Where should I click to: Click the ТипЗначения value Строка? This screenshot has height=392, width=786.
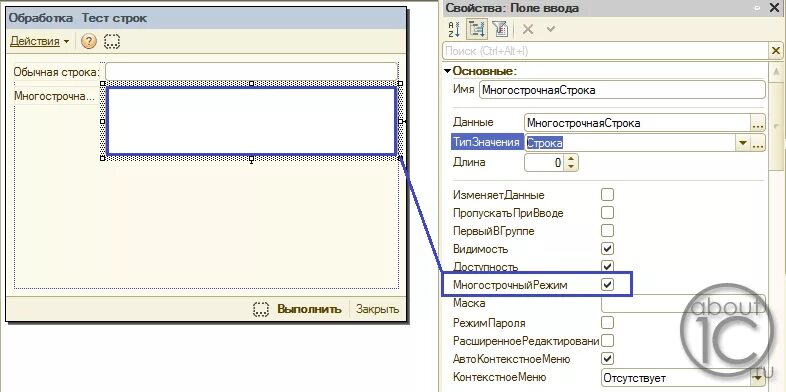[545, 143]
